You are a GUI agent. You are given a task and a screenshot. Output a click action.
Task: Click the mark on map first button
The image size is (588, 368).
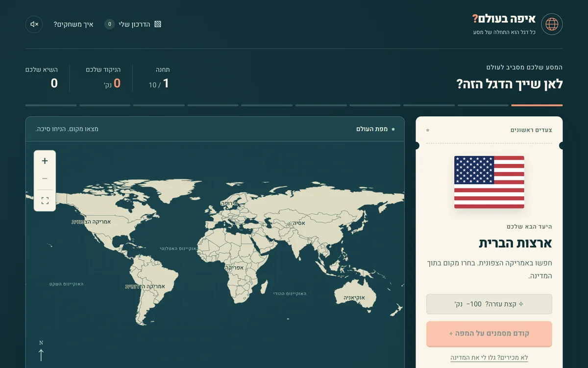click(x=489, y=334)
